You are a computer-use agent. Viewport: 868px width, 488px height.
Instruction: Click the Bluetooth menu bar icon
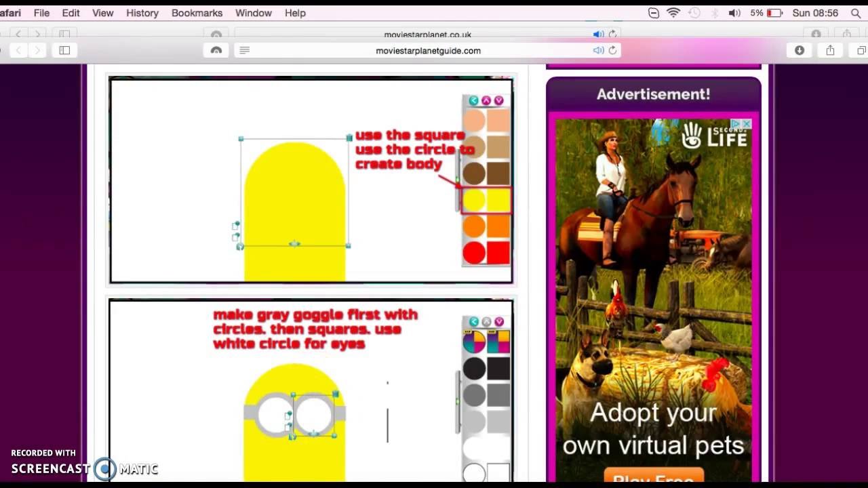pos(714,13)
